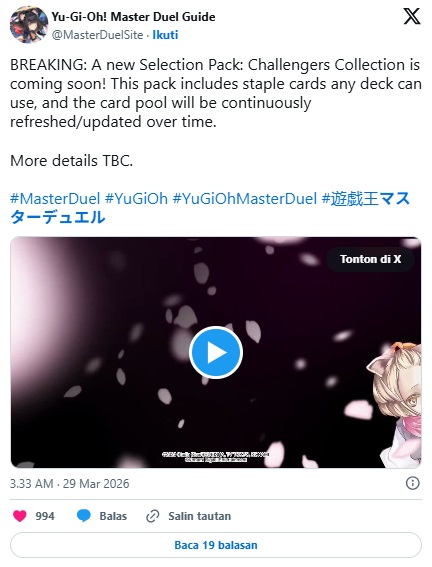Click the 994 likes count
The width and height of the screenshot is (432, 567).
pyautogui.click(x=45, y=516)
